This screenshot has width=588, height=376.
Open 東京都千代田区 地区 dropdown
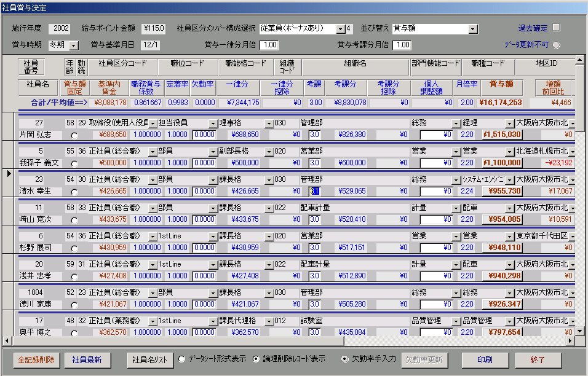click(572, 237)
